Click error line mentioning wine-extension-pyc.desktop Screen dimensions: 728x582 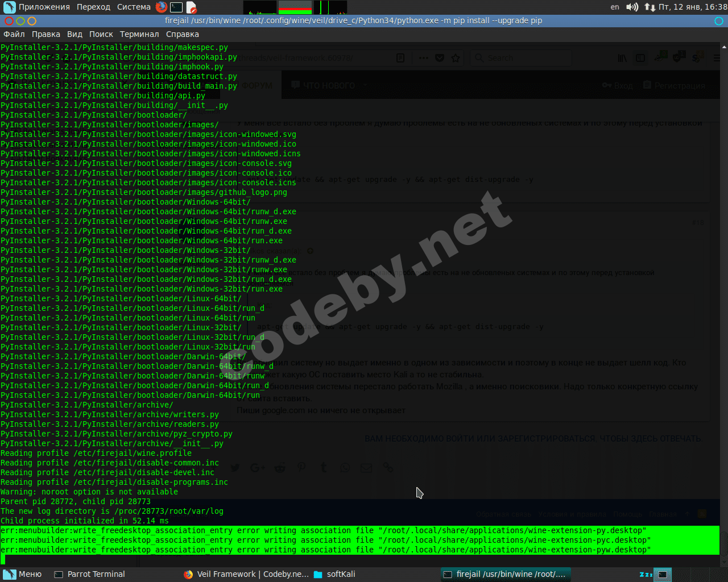coord(326,541)
